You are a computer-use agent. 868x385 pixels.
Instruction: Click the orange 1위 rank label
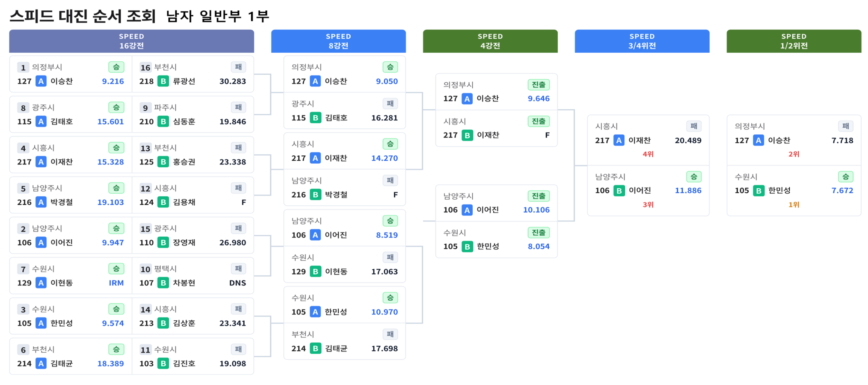pos(793,204)
